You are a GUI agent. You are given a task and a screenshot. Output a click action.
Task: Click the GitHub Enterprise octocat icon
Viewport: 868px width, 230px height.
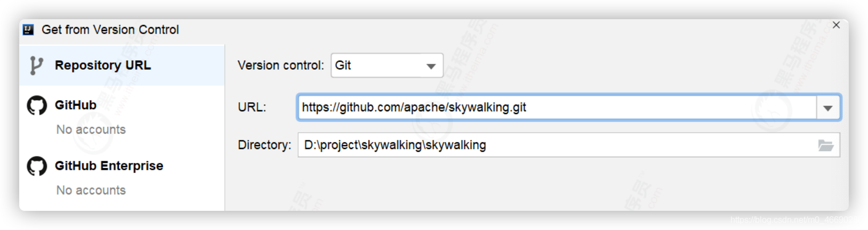coord(37,166)
